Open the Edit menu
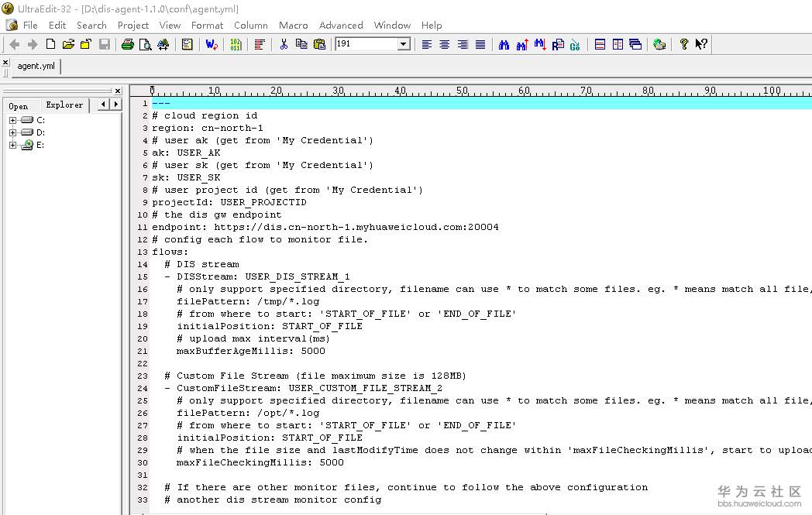The width and height of the screenshot is (812, 515). click(57, 26)
